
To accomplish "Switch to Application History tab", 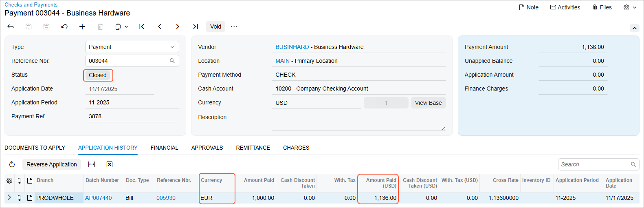I will click(x=108, y=148).
